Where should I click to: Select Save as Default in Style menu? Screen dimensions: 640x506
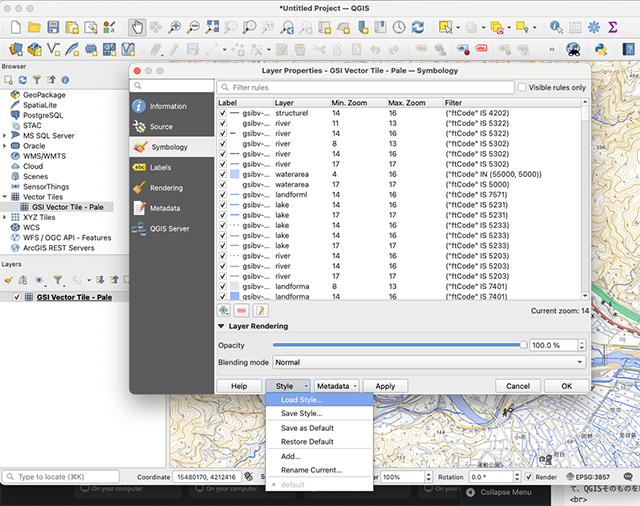[x=319, y=428]
